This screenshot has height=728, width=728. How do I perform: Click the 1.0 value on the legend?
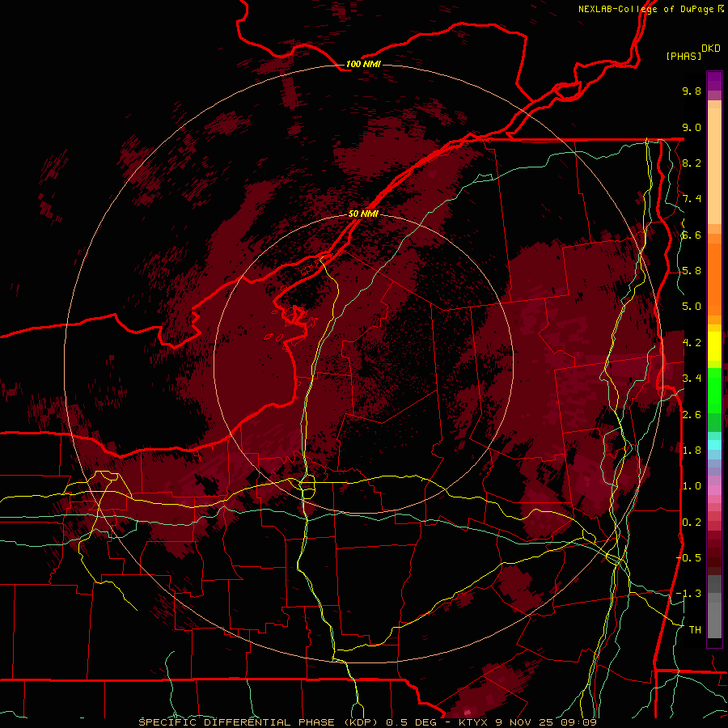tap(692, 486)
